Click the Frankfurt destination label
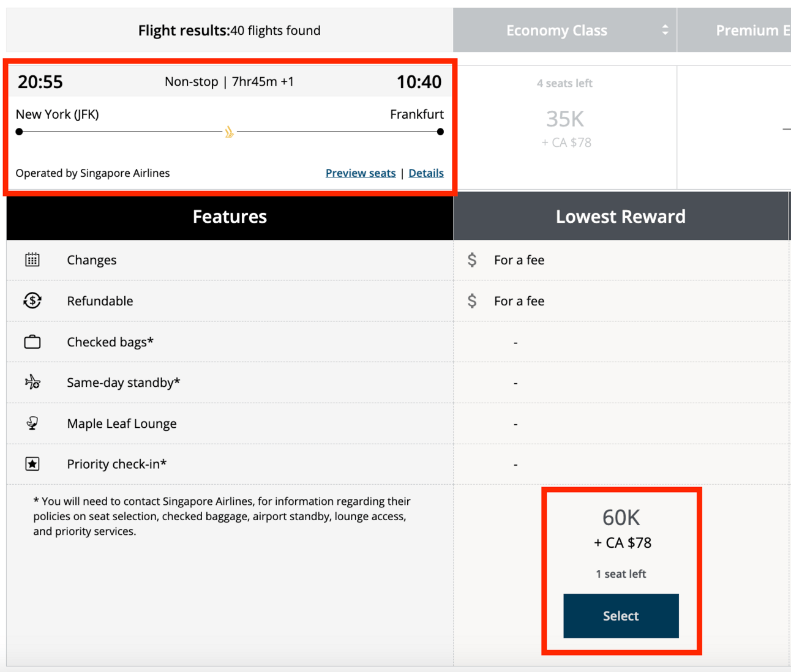Screen dimensions: 791x672 [x=417, y=114]
